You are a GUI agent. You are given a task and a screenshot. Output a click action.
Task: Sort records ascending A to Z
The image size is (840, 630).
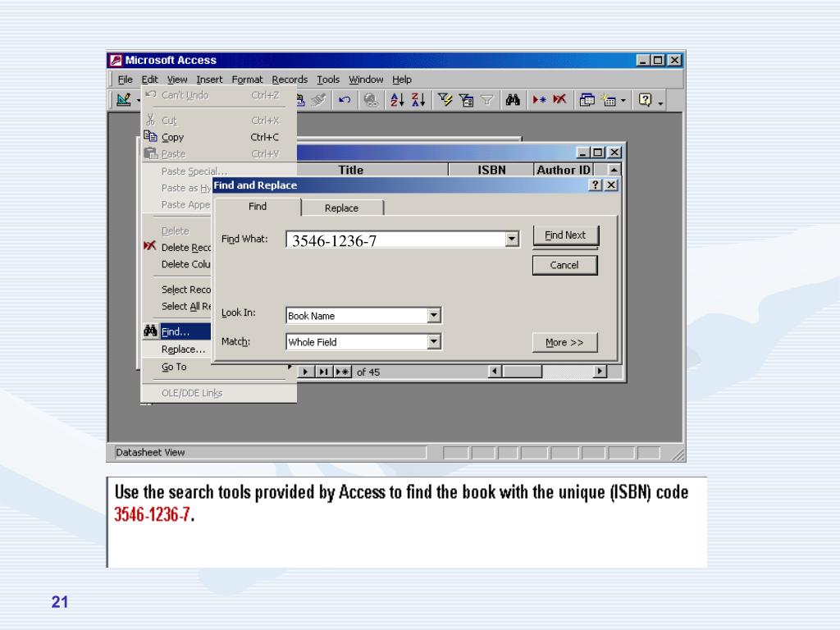pos(397,99)
